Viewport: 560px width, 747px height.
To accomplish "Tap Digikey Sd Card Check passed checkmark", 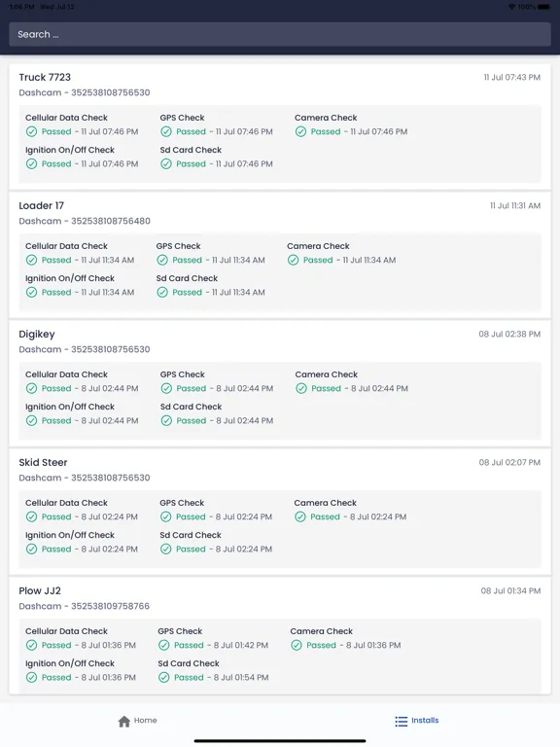I will pyautogui.click(x=166, y=420).
